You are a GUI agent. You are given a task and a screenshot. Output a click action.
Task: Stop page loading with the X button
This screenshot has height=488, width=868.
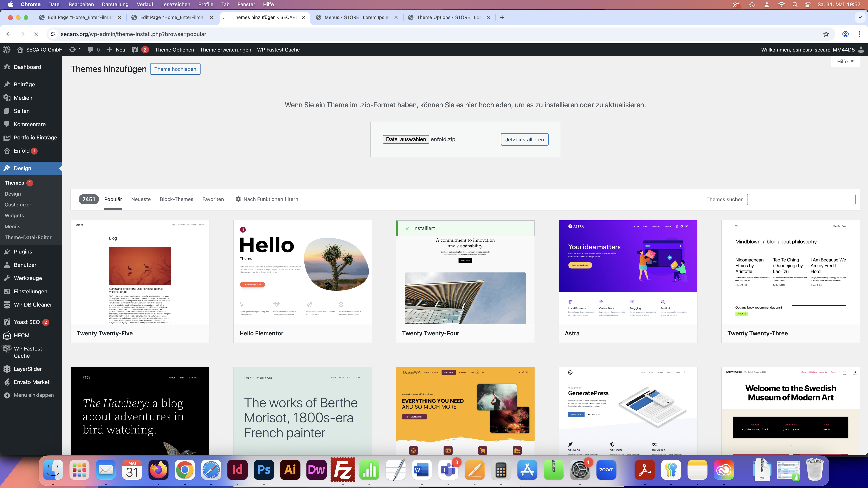(x=36, y=34)
